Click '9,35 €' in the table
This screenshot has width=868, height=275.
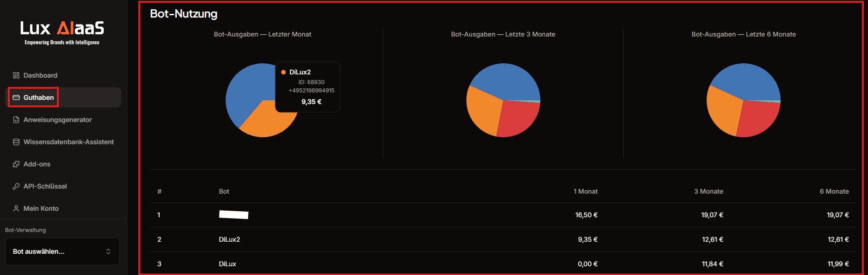pyautogui.click(x=587, y=239)
